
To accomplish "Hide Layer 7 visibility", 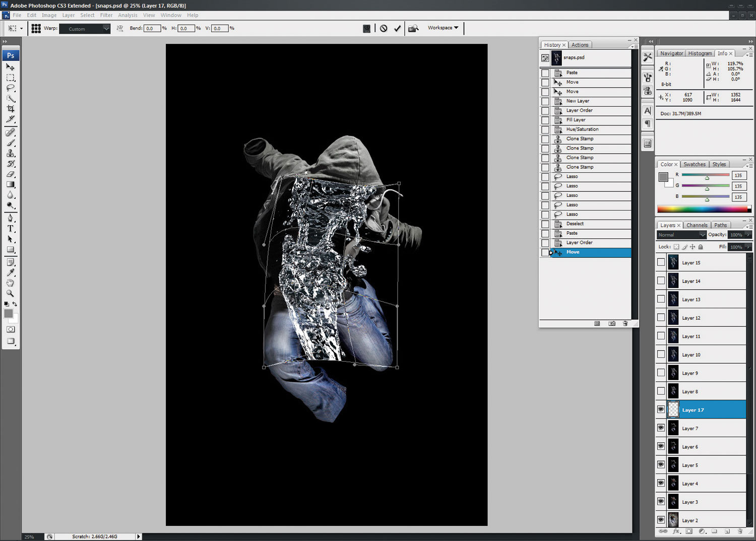I will [661, 428].
